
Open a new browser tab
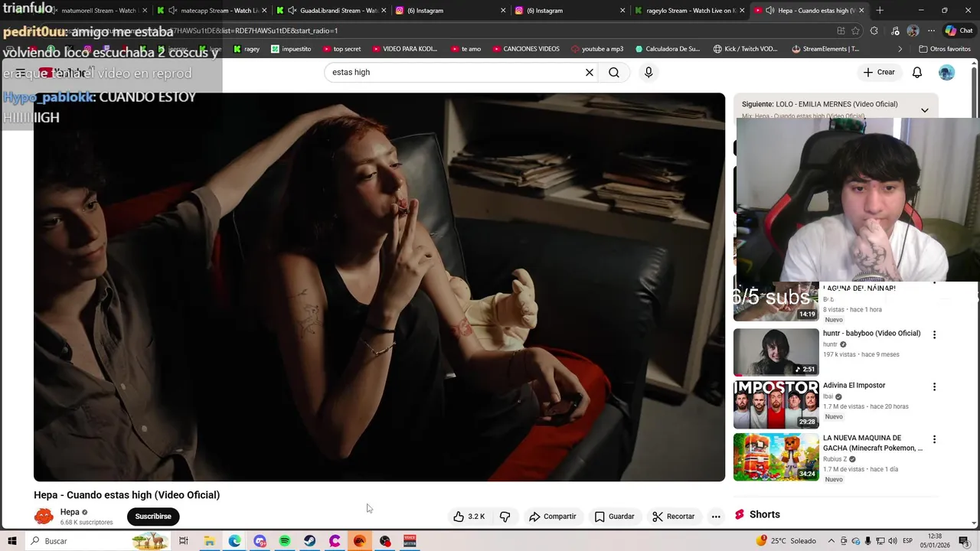(880, 11)
